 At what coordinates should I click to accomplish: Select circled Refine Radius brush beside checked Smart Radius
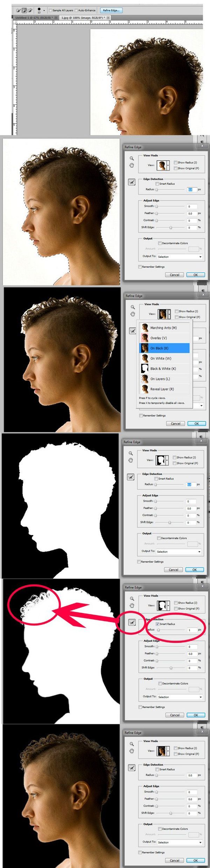(x=132, y=622)
